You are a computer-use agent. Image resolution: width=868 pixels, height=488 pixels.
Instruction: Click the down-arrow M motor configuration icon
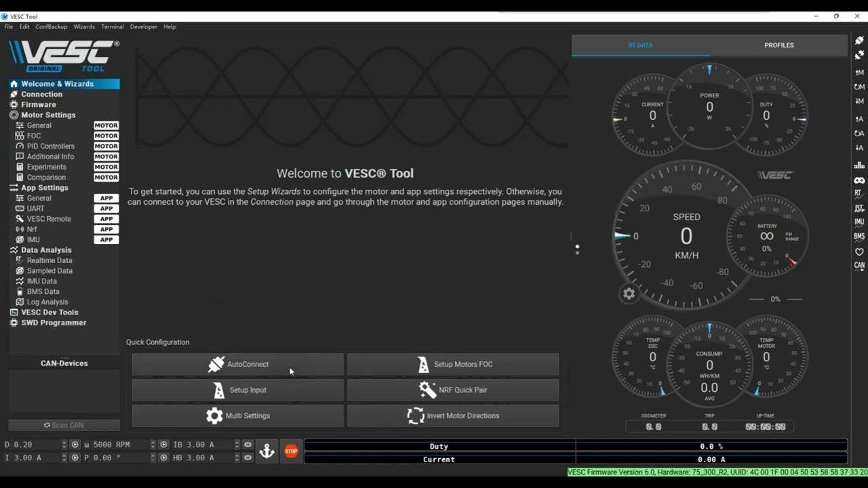(x=859, y=102)
